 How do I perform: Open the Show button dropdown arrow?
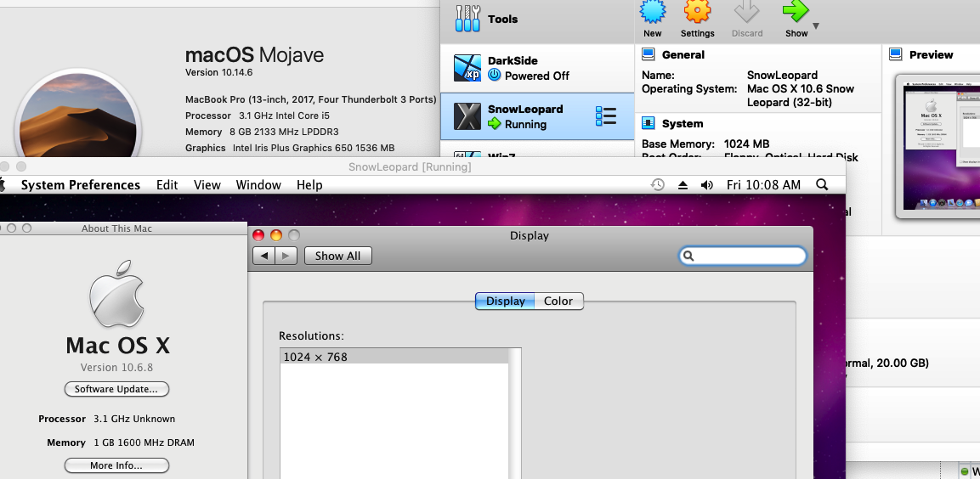816,26
